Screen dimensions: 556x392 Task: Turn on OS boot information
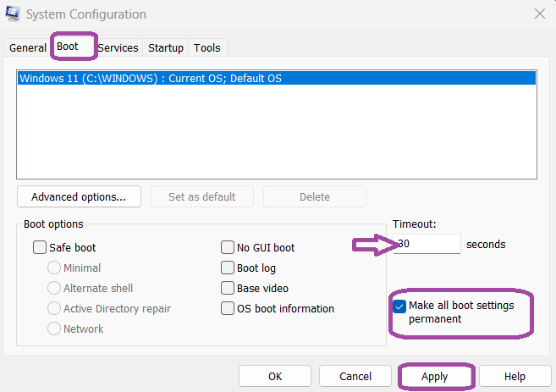pos(228,309)
